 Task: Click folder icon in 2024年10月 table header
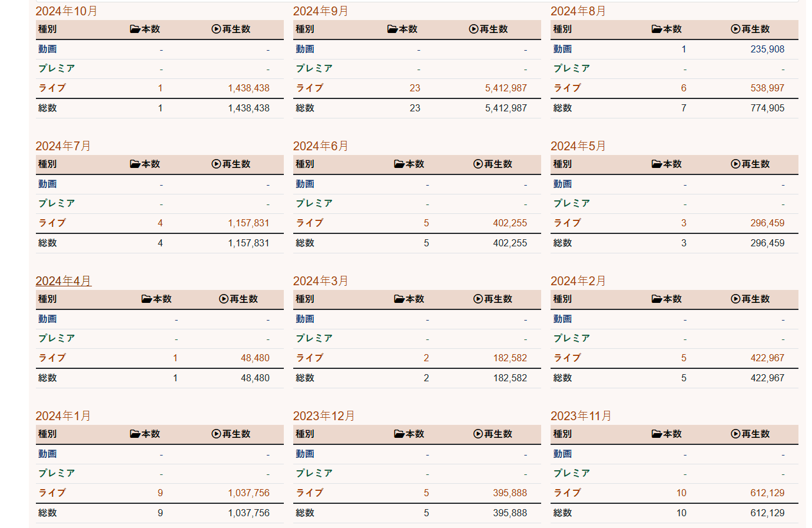[135, 29]
